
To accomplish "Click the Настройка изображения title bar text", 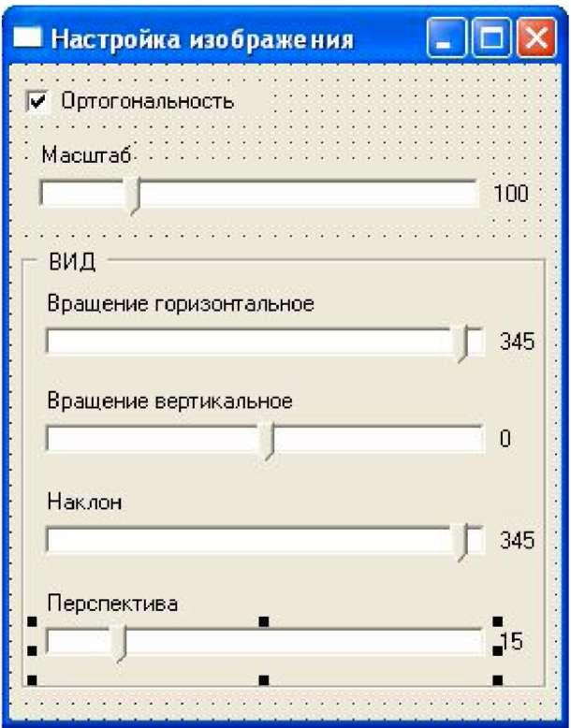I will tap(202, 39).
